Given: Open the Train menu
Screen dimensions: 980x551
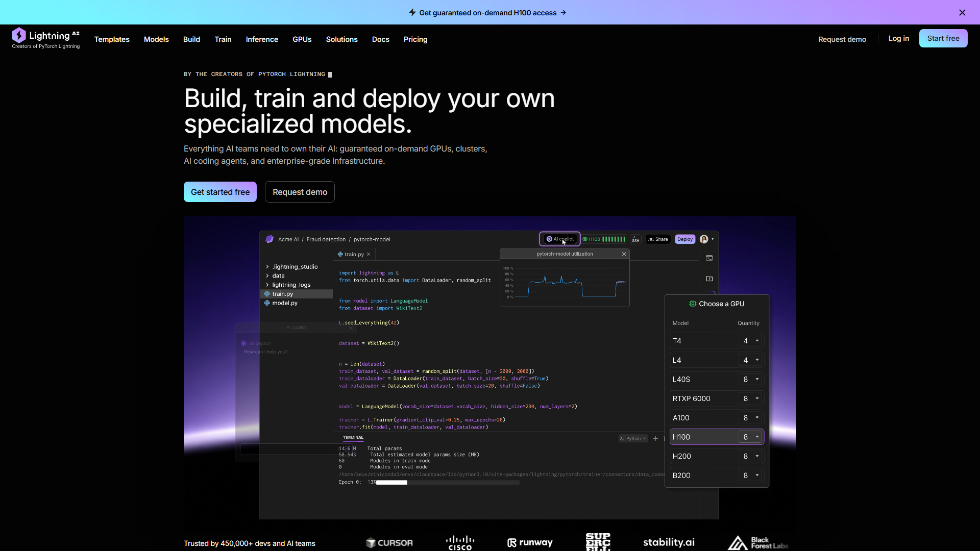Looking at the screenshot, I should (x=223, y=39).
